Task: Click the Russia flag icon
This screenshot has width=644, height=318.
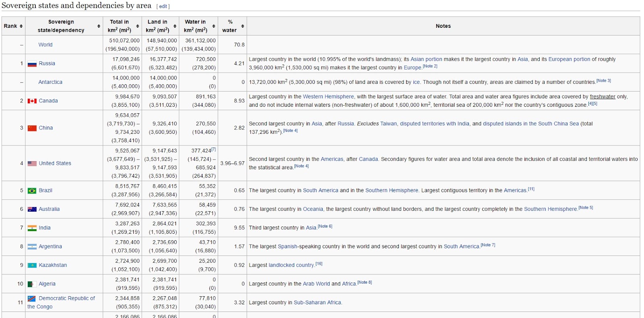Action: pos(32,64)
